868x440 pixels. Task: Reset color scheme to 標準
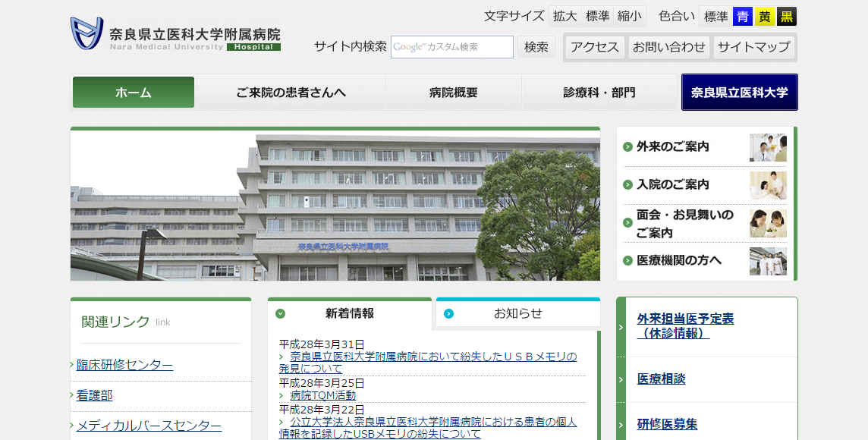[x=715, y=17]
